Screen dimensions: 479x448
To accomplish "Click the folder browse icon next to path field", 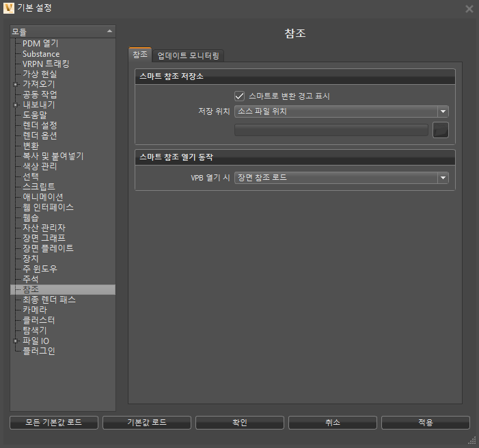I will (441, 130).
